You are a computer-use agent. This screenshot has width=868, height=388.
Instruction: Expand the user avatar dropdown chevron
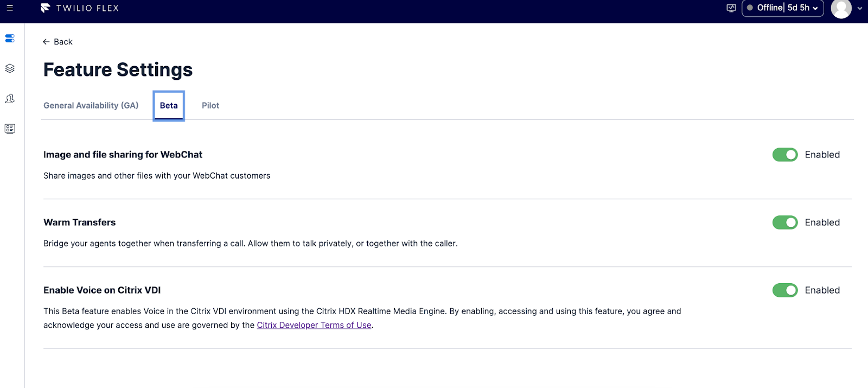[859, 8]
